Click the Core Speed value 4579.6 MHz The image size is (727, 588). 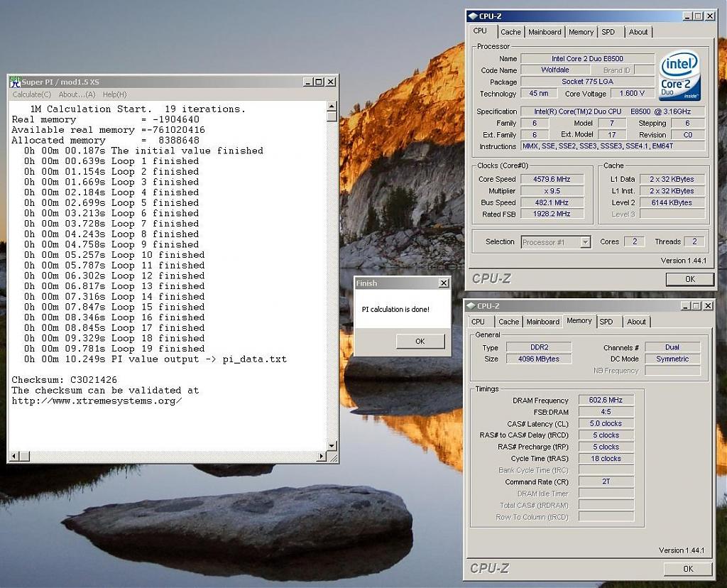(552, 179)
